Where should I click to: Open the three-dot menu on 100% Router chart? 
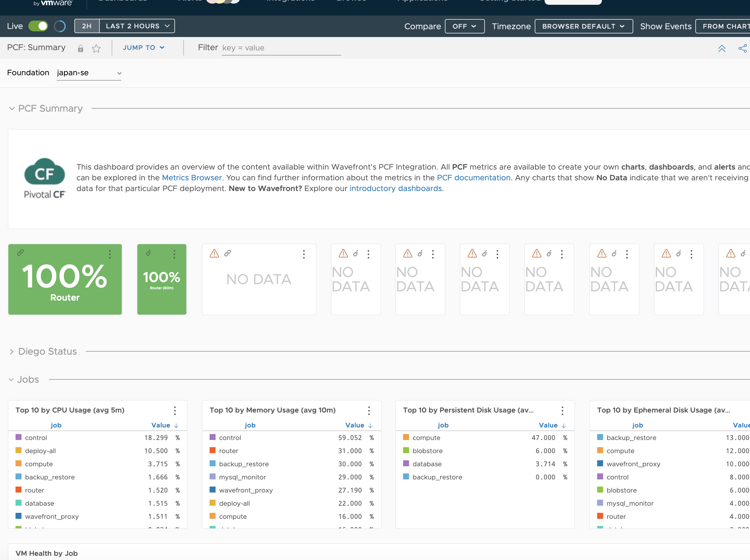click(x=110, y=254)
